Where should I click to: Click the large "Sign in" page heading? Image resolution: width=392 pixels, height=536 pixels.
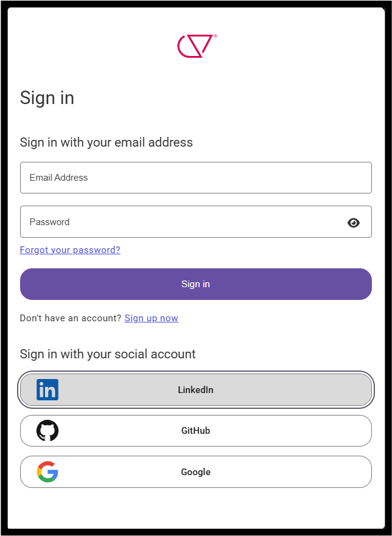pos(47,98)
